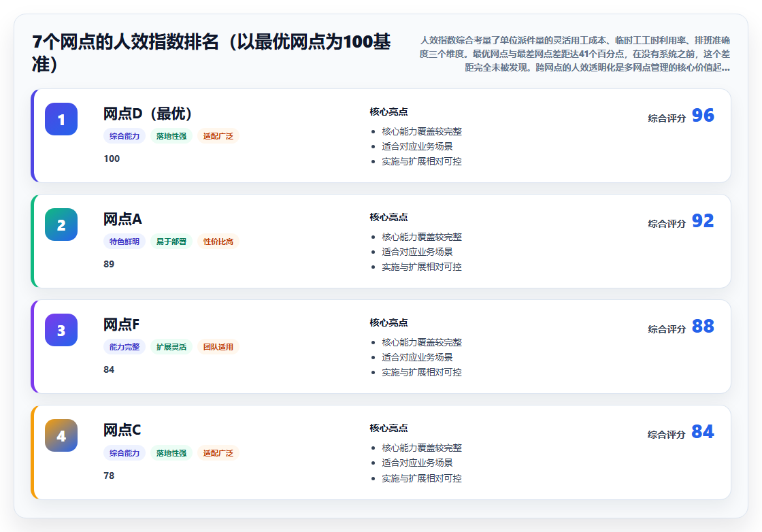762x532 pixels.
Task: Click the index value 89 under 网点A
Action: (109, 265)
